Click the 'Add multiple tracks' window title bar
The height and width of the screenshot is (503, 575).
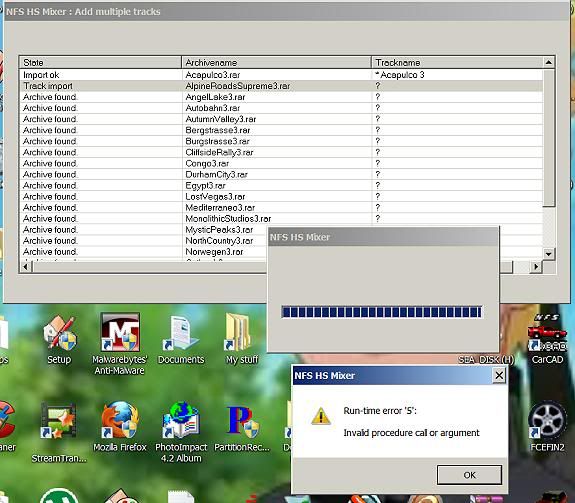point(286,12)
